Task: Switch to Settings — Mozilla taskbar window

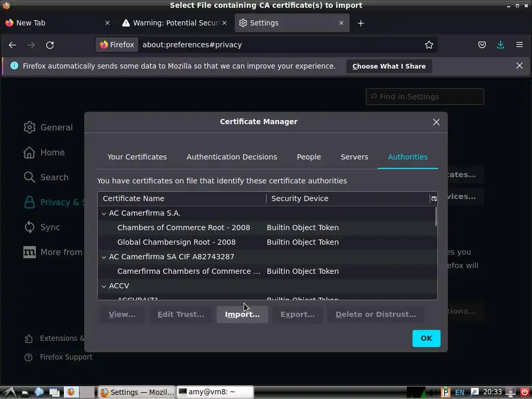Action: point(137,392)
